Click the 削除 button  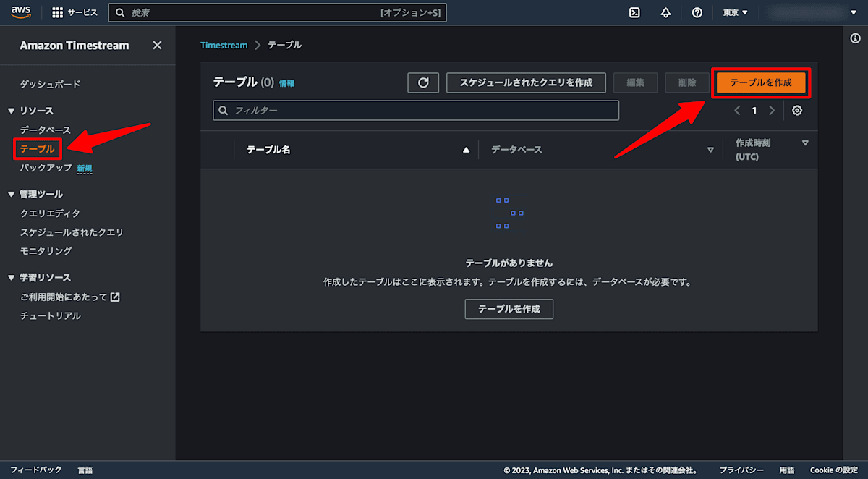tap(687, 82)
